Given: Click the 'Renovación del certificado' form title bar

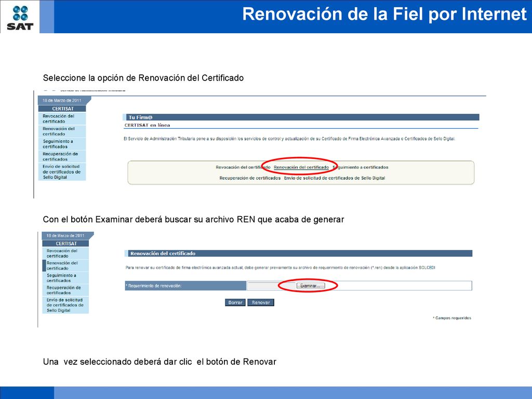Looking at the screenshot, I should (299, 254).
